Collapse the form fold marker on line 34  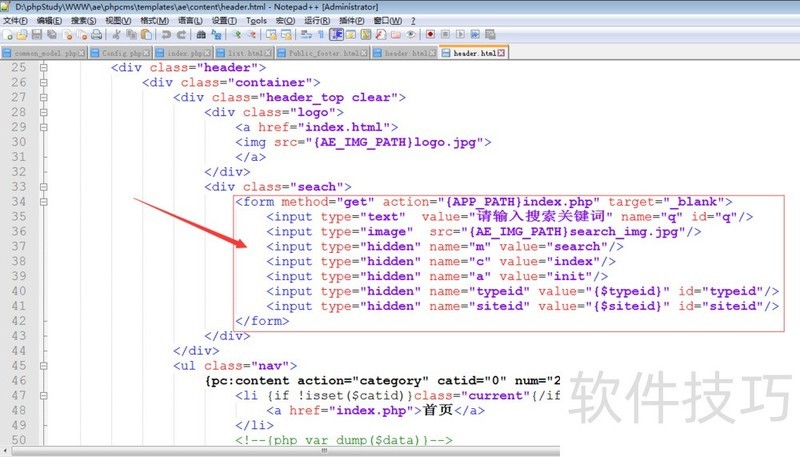coord(43,202)
